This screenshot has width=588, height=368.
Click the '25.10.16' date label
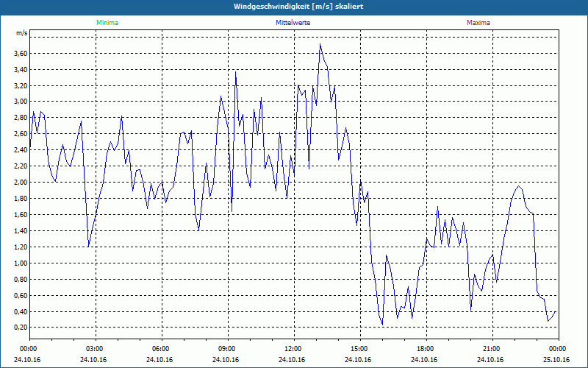[556, 359]
